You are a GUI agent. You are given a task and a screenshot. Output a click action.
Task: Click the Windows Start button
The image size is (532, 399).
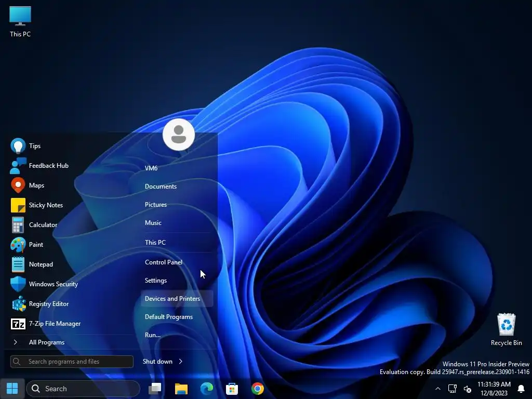tap(12, 389)
